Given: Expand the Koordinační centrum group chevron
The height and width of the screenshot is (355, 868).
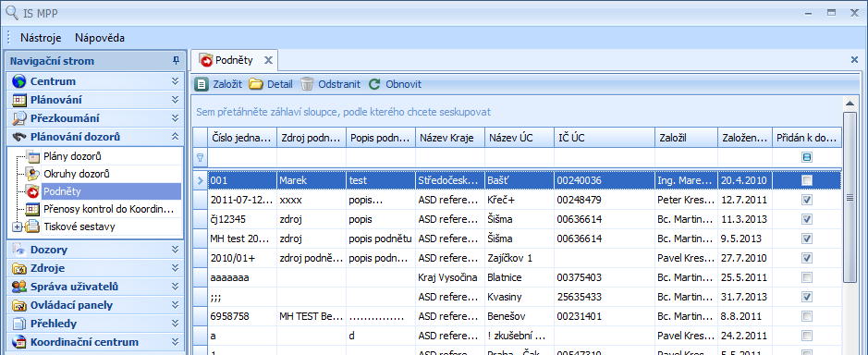Looking at the screenshot, I should coord(175,342).
